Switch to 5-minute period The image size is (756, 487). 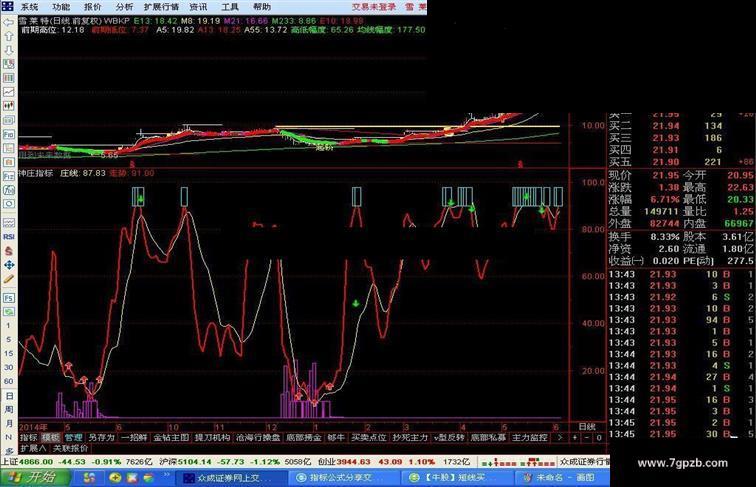click(9, 339)
